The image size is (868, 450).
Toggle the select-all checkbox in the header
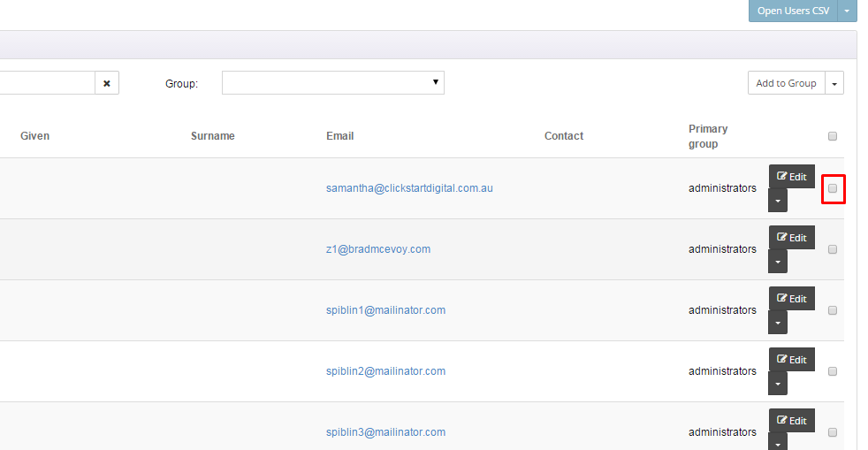[832, 136]
